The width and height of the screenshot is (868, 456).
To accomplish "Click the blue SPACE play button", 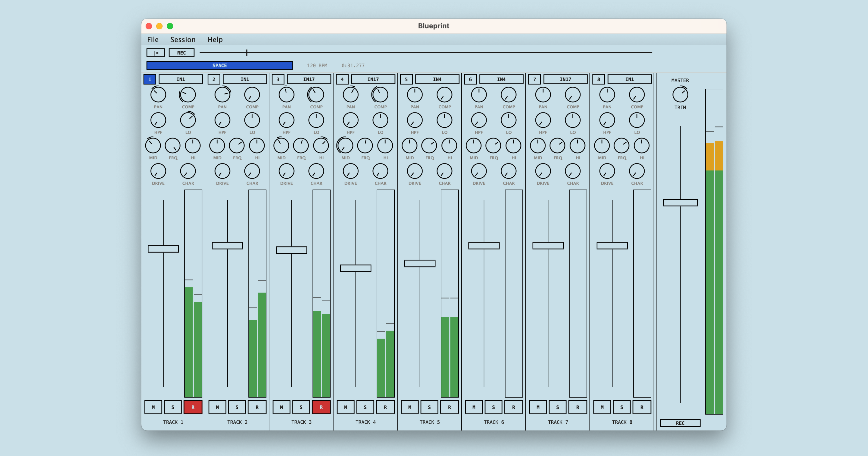I will pyautogui.click(x=220, y=65).
